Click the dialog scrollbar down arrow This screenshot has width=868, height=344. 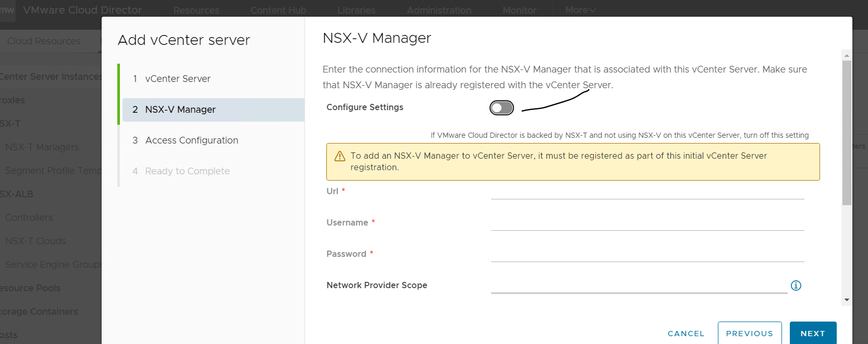click(847, 300)
